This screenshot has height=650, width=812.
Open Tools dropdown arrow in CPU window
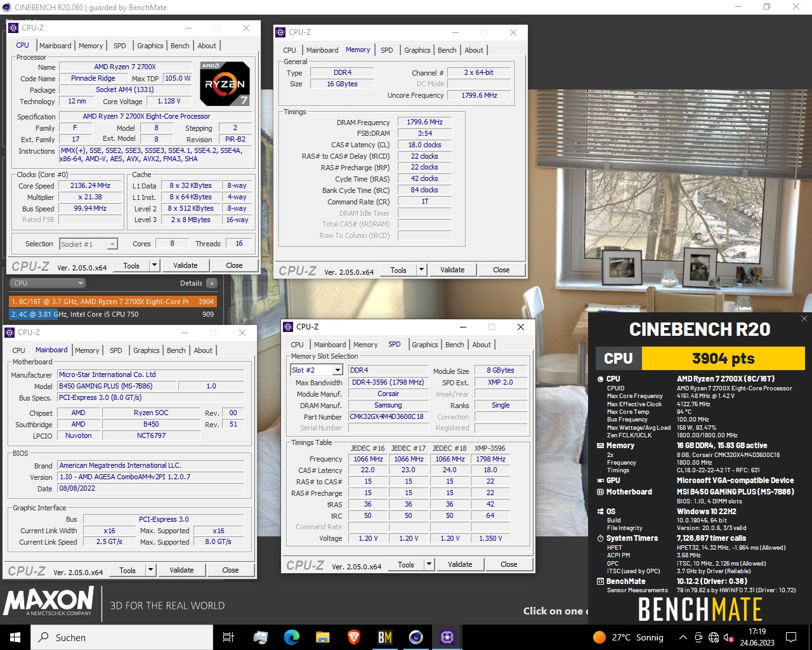(154, 265)
